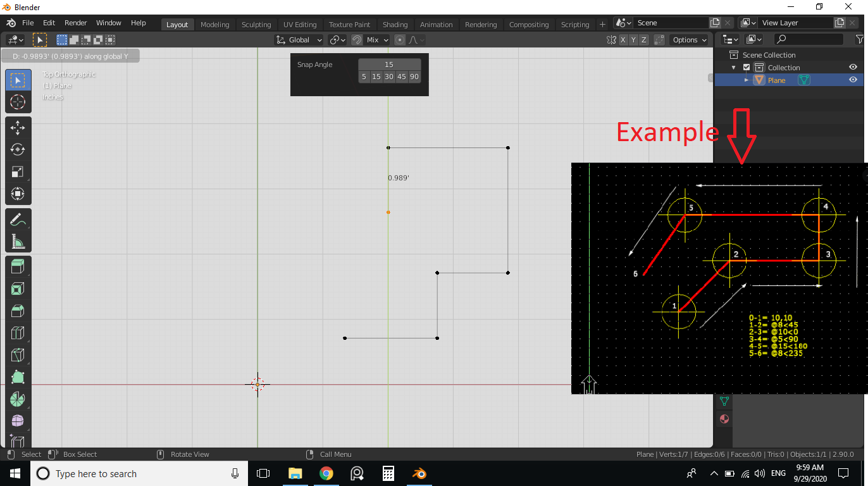Pick the Measure tool

coord(18,242)
